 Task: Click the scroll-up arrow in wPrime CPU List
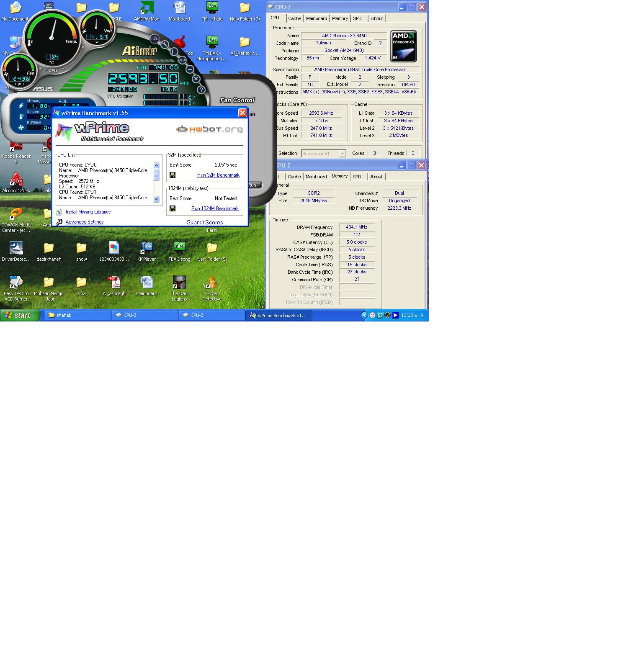[x=157, y=166]
